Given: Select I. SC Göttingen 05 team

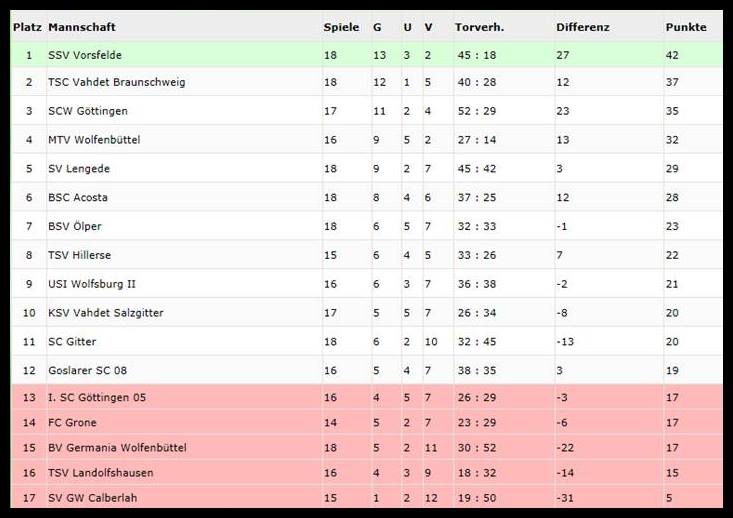Looking at the screenshot, I should (x=97, y=398).
